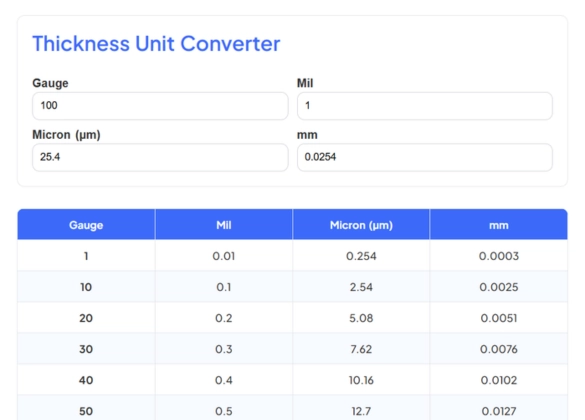Click the mm table column header
Image resolution: width=585 pixels, height=420 pixels.
point(499,225)
